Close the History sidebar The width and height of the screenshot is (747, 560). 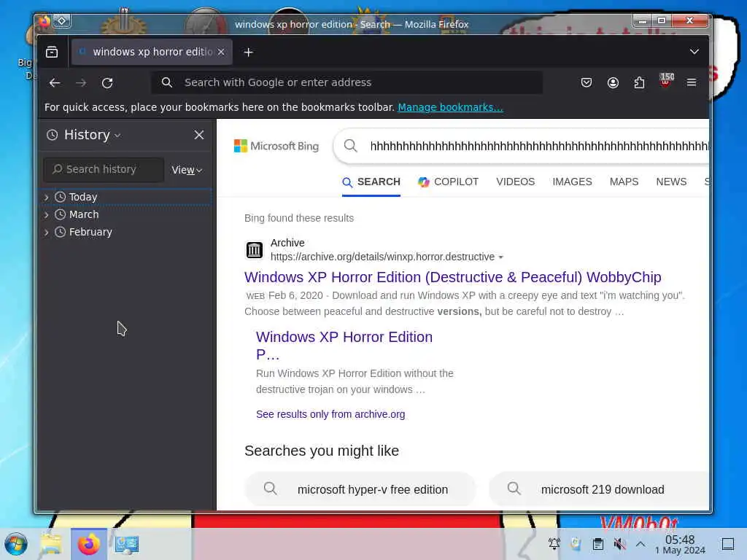(x=199, y=135)
